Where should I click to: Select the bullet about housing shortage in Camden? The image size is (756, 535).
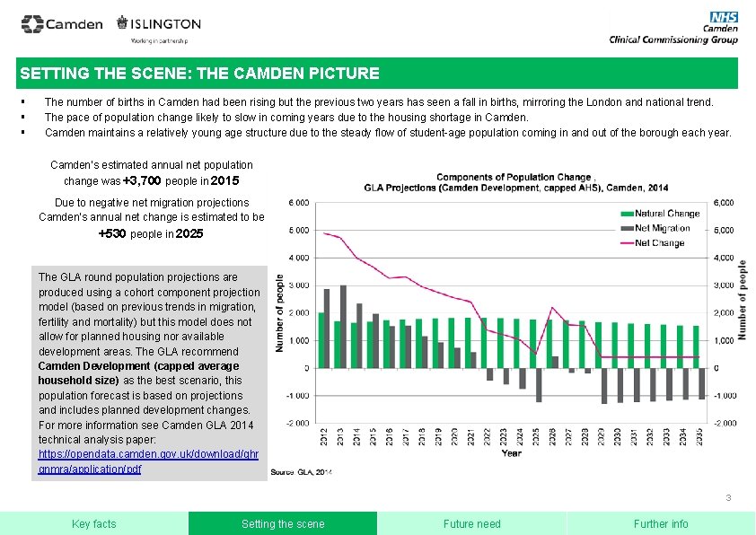pos(286,117)
